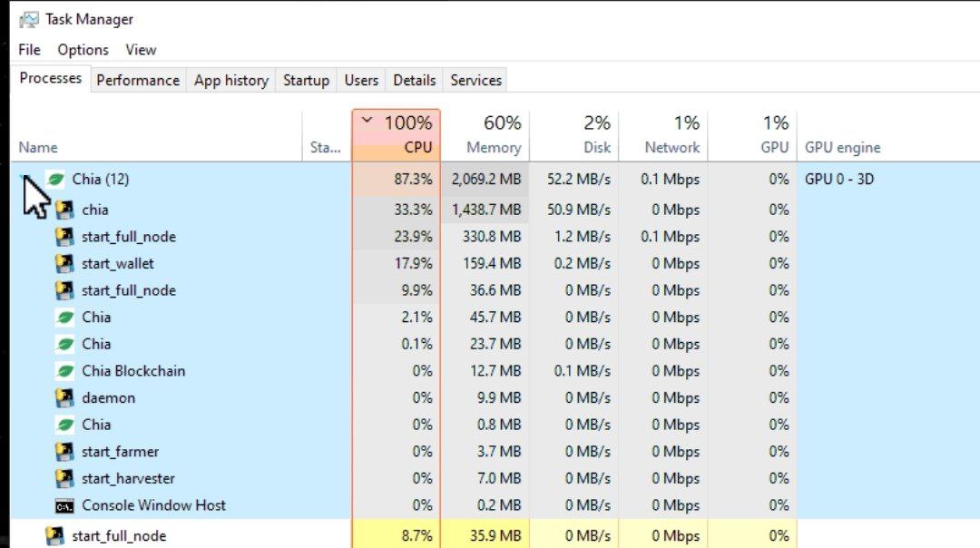This screenshot has width=980, height=548.
Task: Switch to the Services tab
Action: [475, 81]
